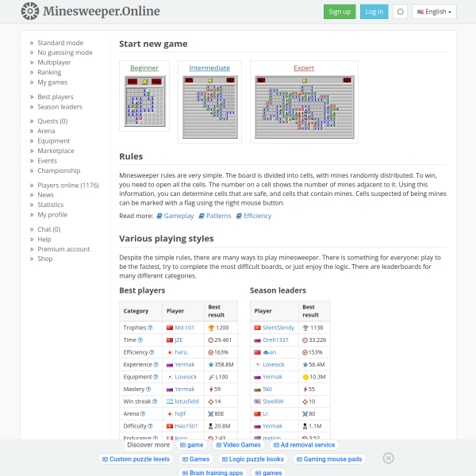Open Multiplayer from the sidebar
Screen dimensions: 476x476
[54, 62]
